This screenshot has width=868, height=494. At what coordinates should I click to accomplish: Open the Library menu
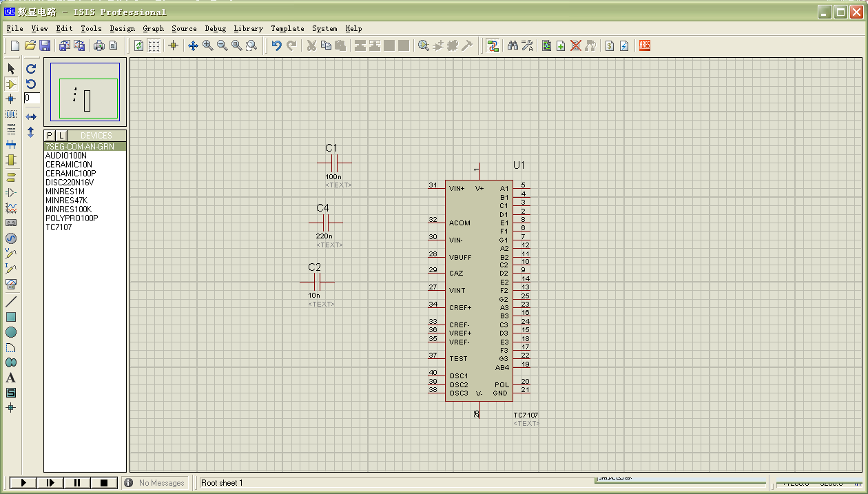[248, 28]
